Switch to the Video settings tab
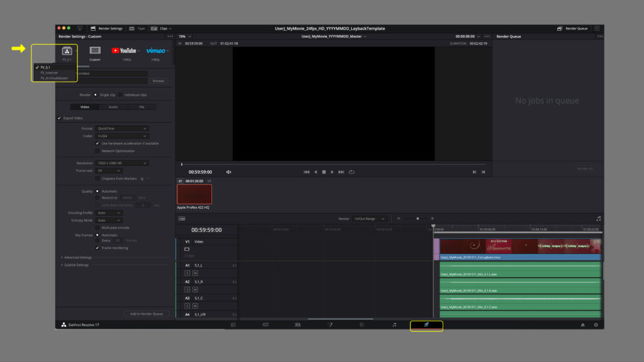This screenshot has width=644, height=362. 85,107
